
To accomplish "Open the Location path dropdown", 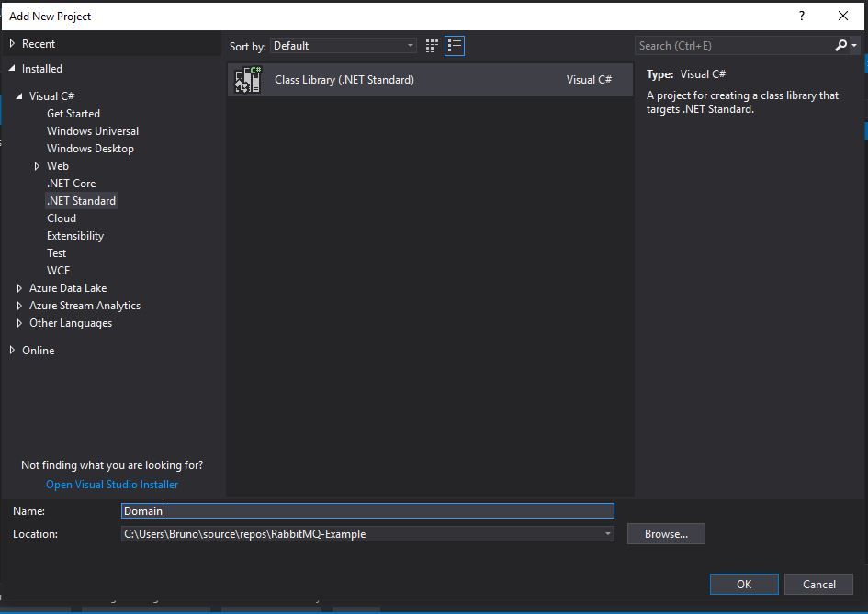I will [x=608, y=534].
